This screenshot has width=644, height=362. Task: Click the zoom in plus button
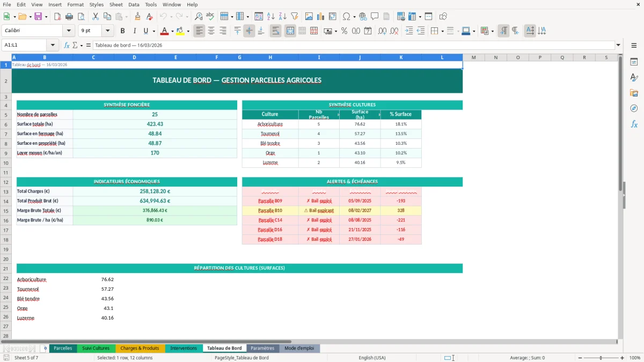coord(623,358)
